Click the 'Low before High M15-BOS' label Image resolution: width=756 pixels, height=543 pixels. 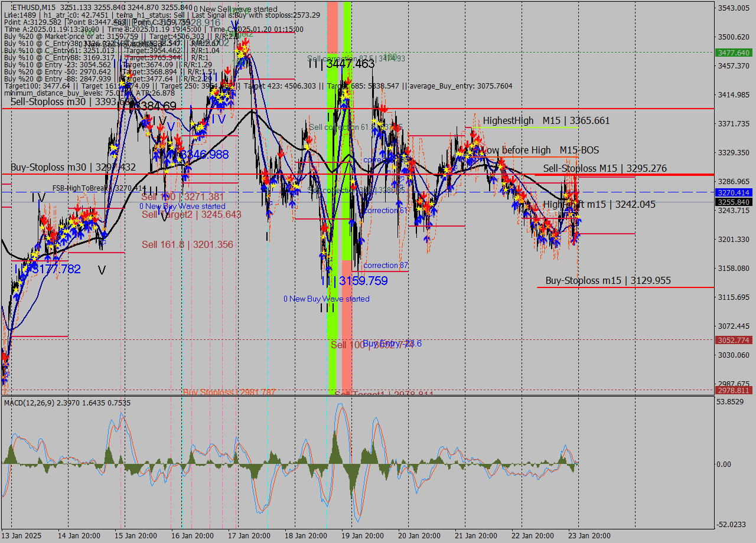(x=540, y=150)
